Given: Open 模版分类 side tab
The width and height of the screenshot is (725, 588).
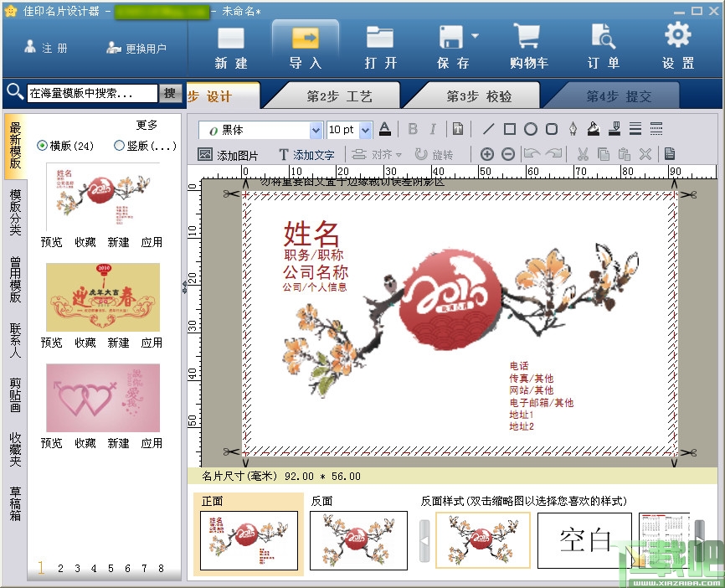Looking at the screenshot, I should (x=15, y=212).
